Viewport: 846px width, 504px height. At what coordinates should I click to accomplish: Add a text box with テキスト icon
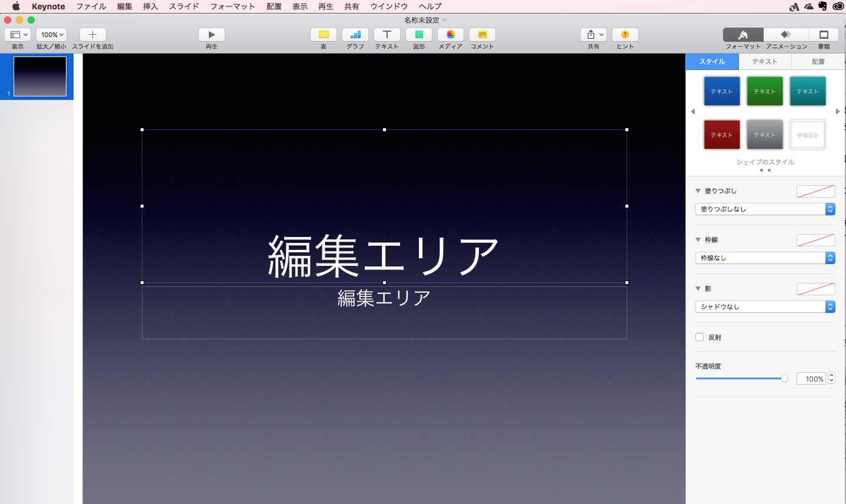click(387, 35)
